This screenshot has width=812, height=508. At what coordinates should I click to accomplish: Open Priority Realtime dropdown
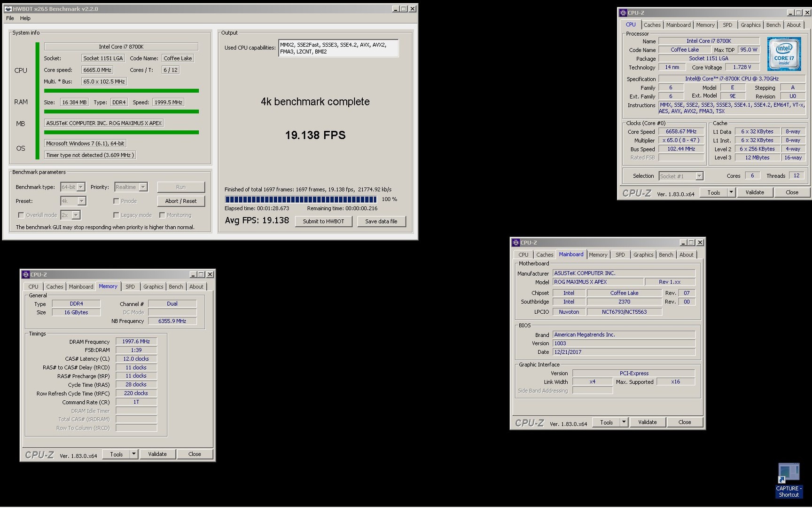point(143,187)
